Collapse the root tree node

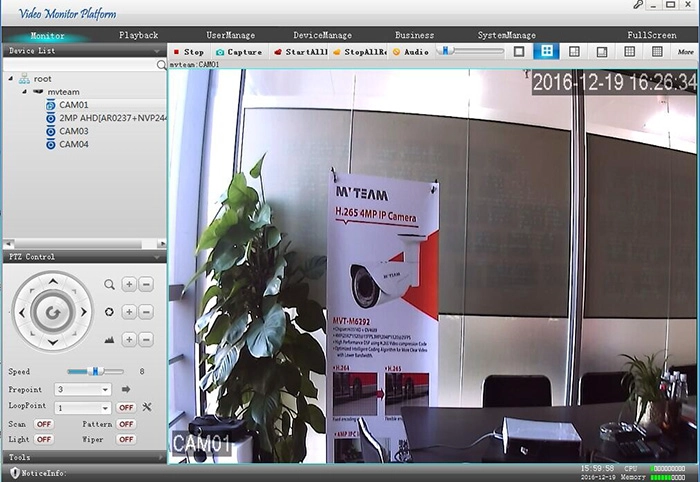point(11,79)
